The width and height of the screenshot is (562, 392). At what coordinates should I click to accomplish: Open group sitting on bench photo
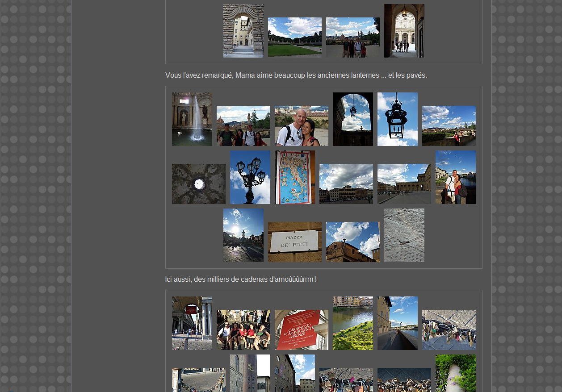coord(243,330)
